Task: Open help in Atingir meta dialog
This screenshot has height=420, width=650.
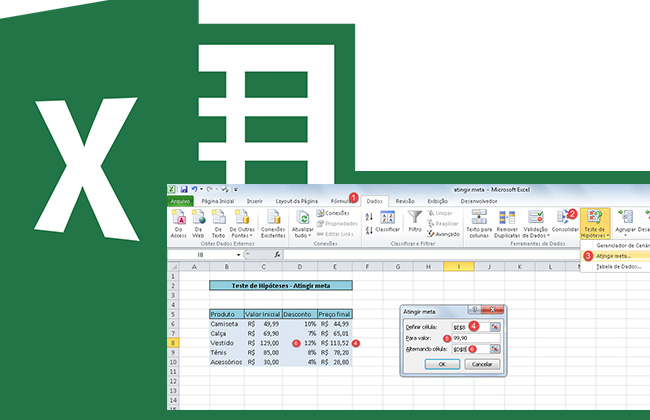Action: 475,309
